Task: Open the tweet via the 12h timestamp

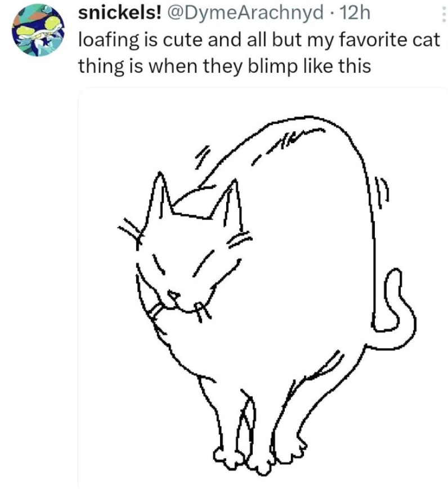Action: click(355, 13)
